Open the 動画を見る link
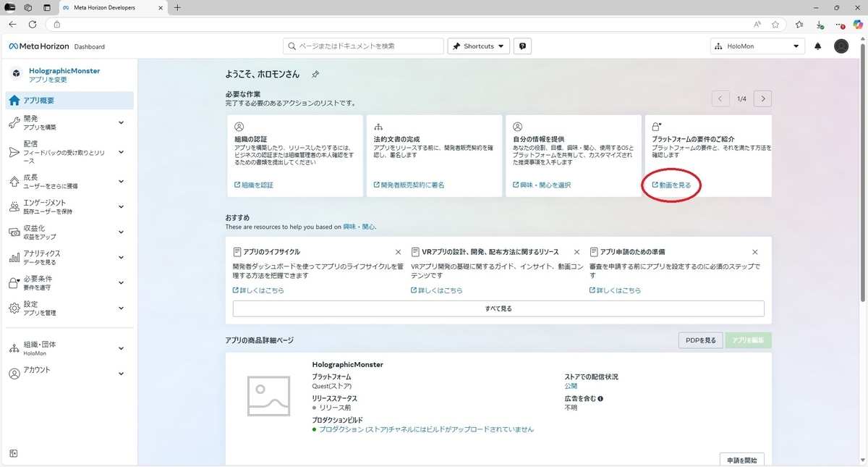 click(671, 185)
